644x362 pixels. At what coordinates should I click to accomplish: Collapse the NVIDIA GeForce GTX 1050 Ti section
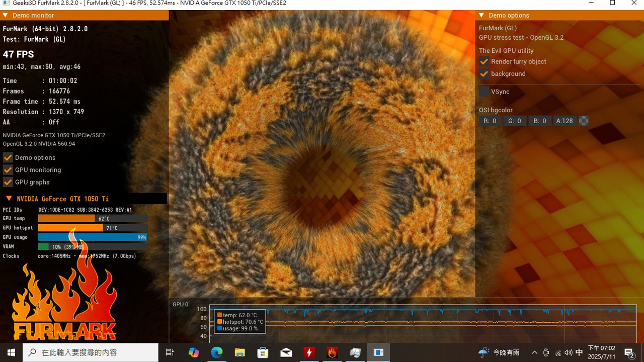click(8, 199)
